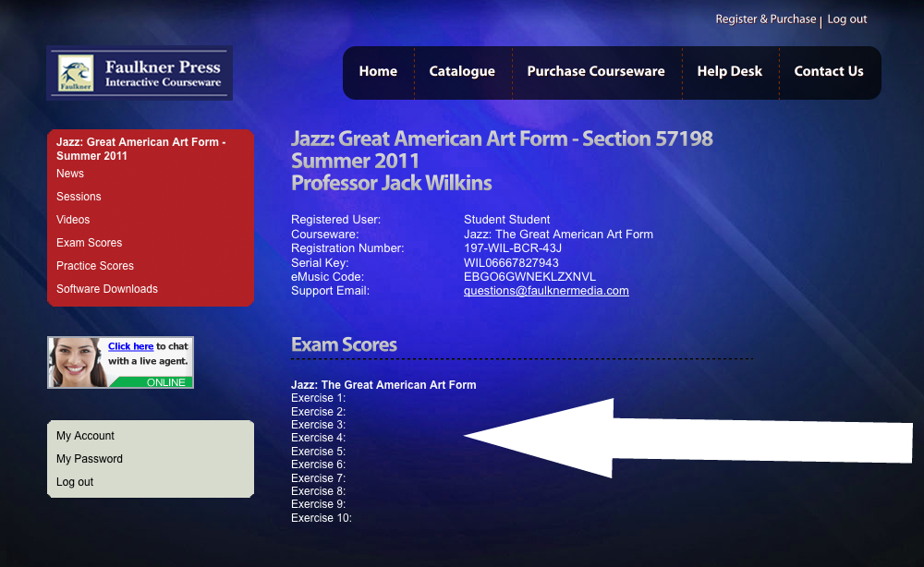This screenshot has height=567, width=924.
Task: Click the 'Section 57198' page heading
Action: 648,139
